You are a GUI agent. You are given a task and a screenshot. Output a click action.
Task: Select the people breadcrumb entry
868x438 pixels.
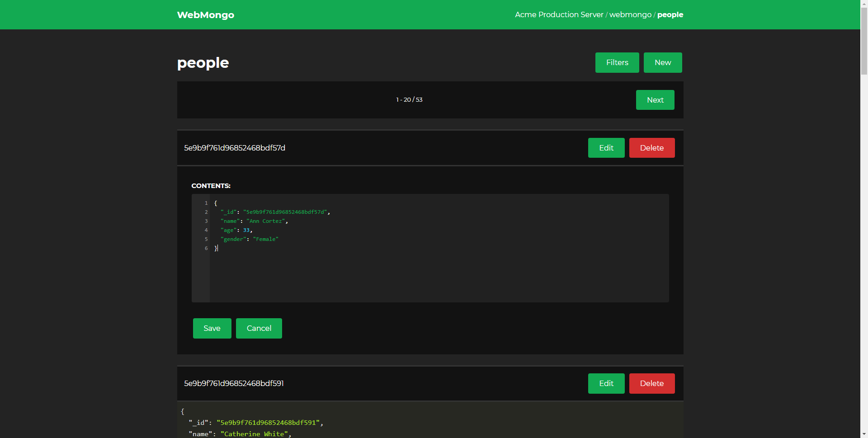pos(670,14)
